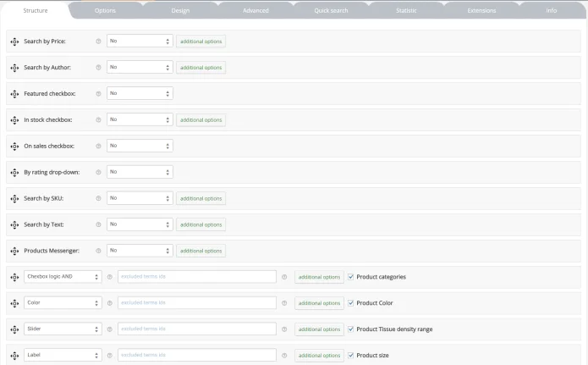Click additional options for Search by Text

201,225
